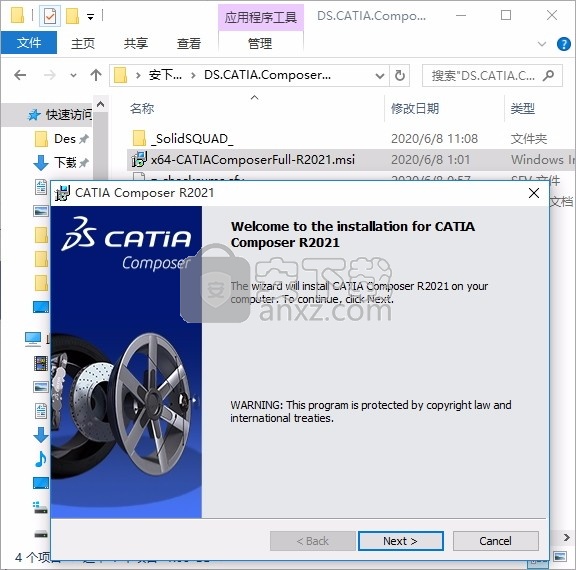This screenshot has height=570, width=576.
Task: Click sidebar video filmstrip icon
Action: [41, 364]
